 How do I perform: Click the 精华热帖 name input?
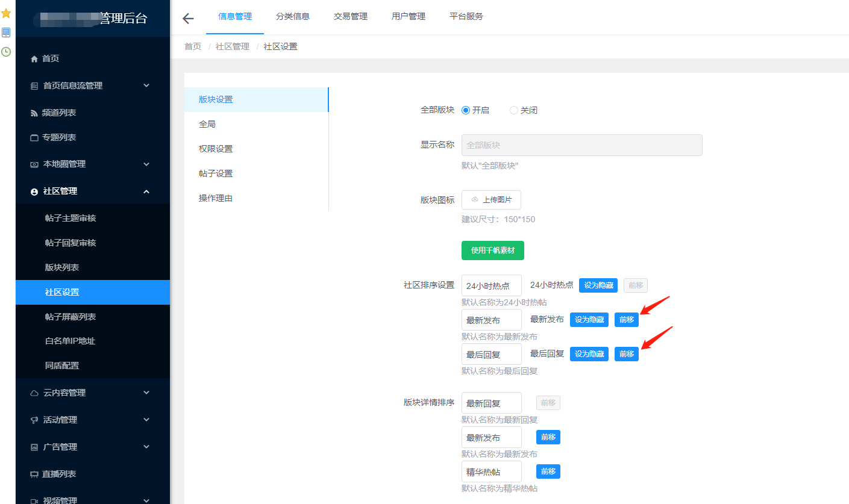point(492,471)
